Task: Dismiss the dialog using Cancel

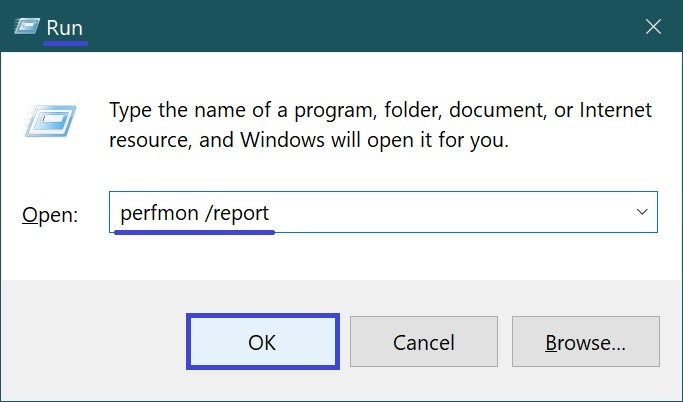Action: [424, 342]
